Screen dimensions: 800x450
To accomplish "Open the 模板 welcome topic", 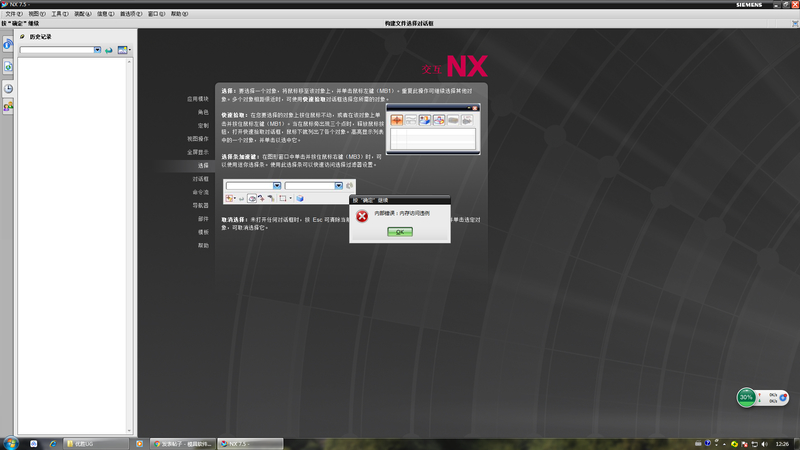I will pos(203,232).
